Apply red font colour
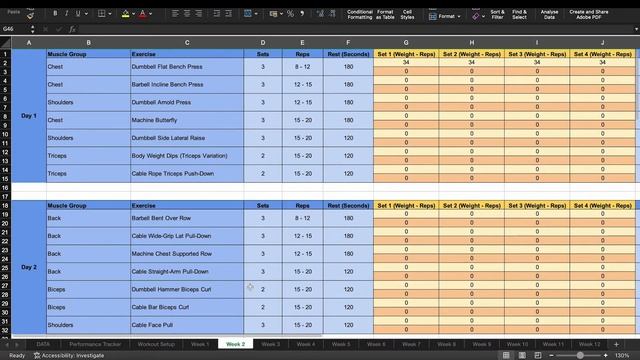 142,14
